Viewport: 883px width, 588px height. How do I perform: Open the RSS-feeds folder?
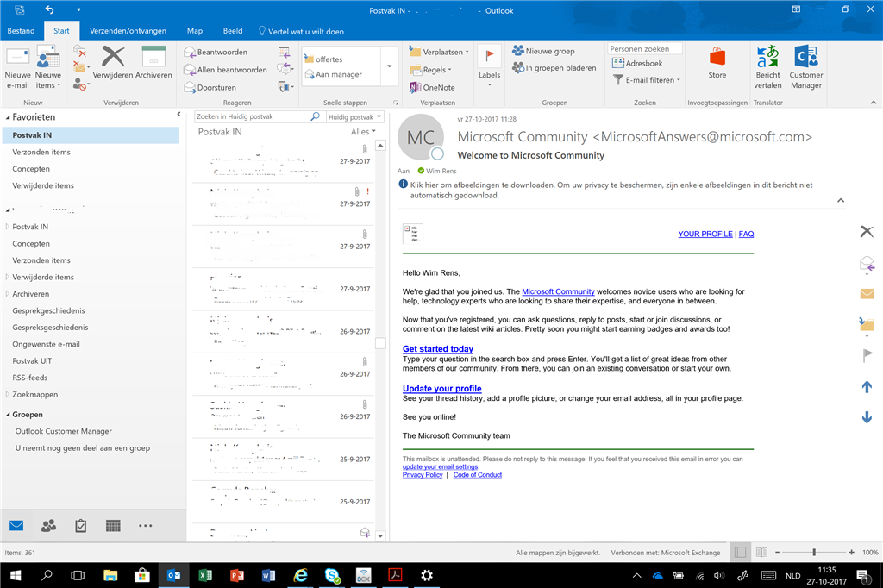tap(30, 378)
